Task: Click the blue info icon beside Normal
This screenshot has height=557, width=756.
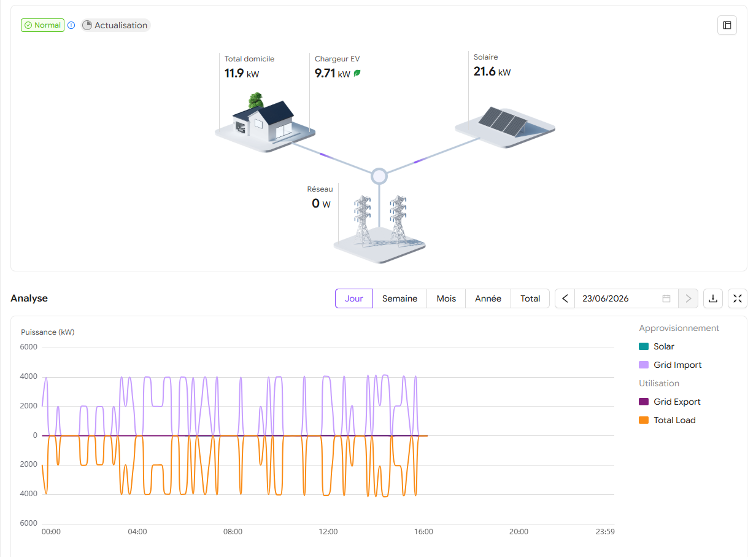Action: point(71,25)
